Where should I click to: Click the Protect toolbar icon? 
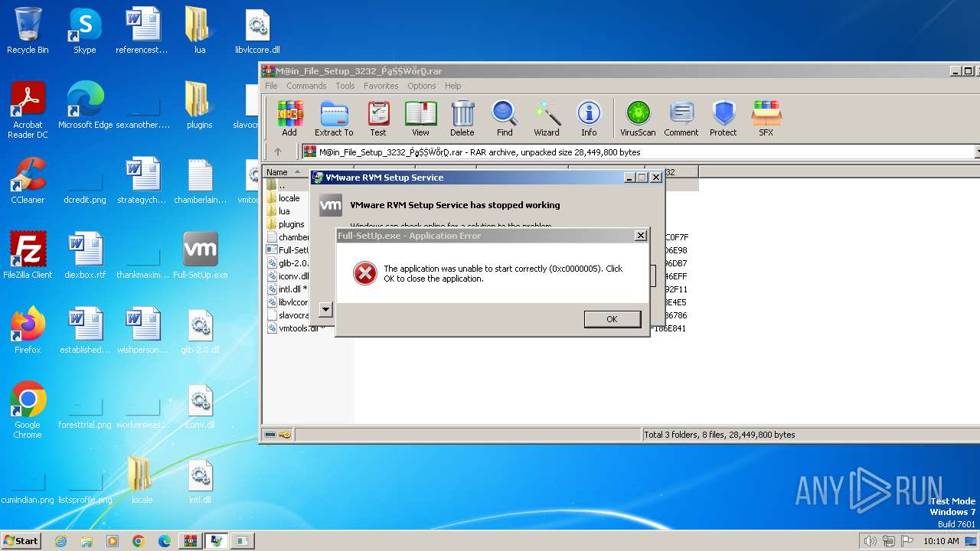[x=724, y=119]
